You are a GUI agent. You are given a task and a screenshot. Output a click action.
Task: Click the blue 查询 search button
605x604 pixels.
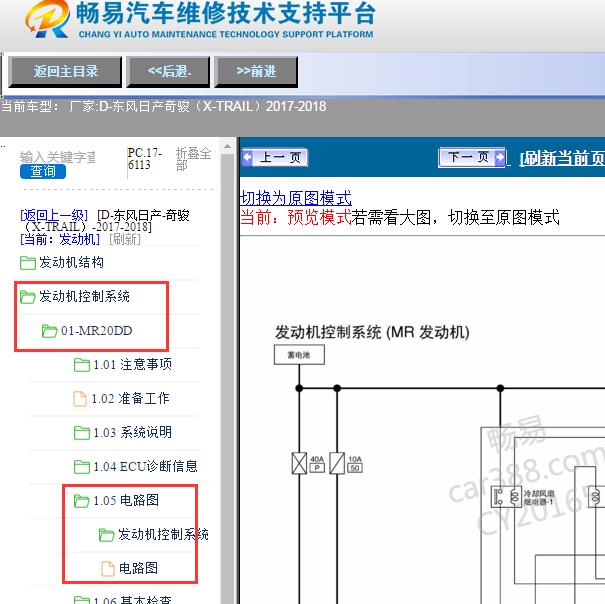43,171
